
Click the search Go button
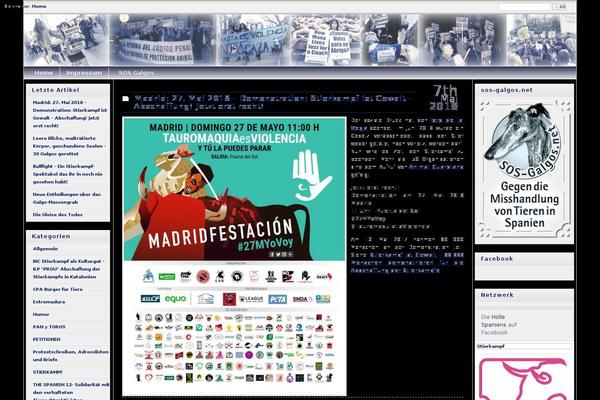pyautogui.click(x=559, y=7)
